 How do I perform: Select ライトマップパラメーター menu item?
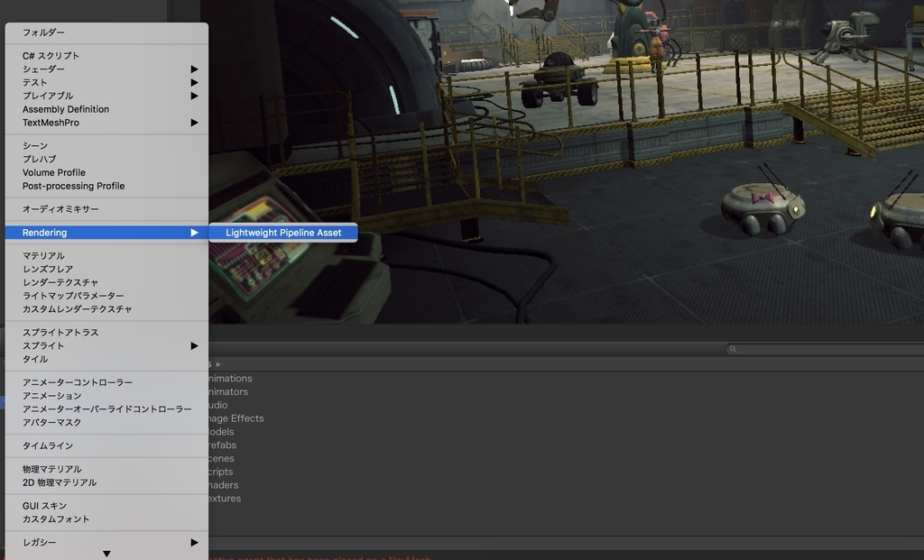pyautogui.click(x=106, y=296)
